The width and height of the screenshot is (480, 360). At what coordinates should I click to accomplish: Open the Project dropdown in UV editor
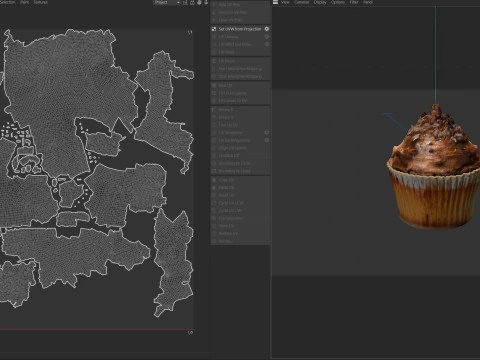point(167,2)
